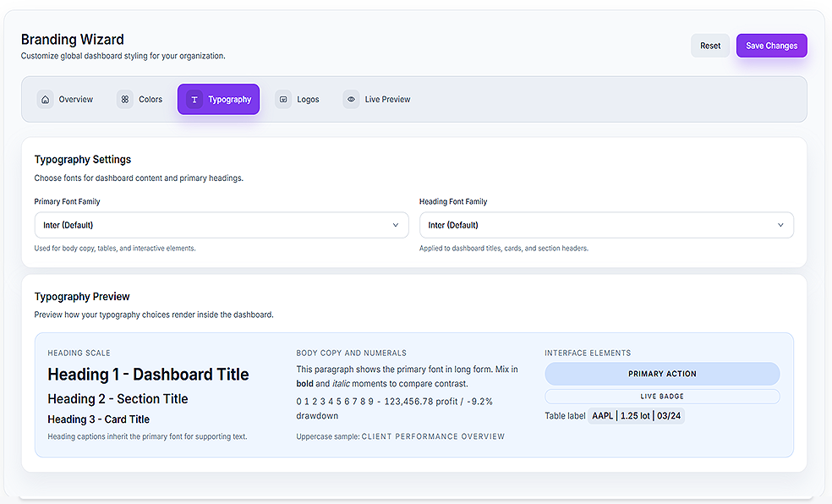Click the palette icon beside Colors
Screen dimensions: 832x504
point(125,99)
